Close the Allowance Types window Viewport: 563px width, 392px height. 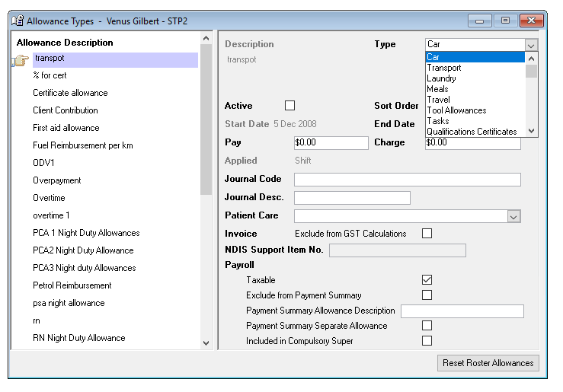tap(532, 21)
